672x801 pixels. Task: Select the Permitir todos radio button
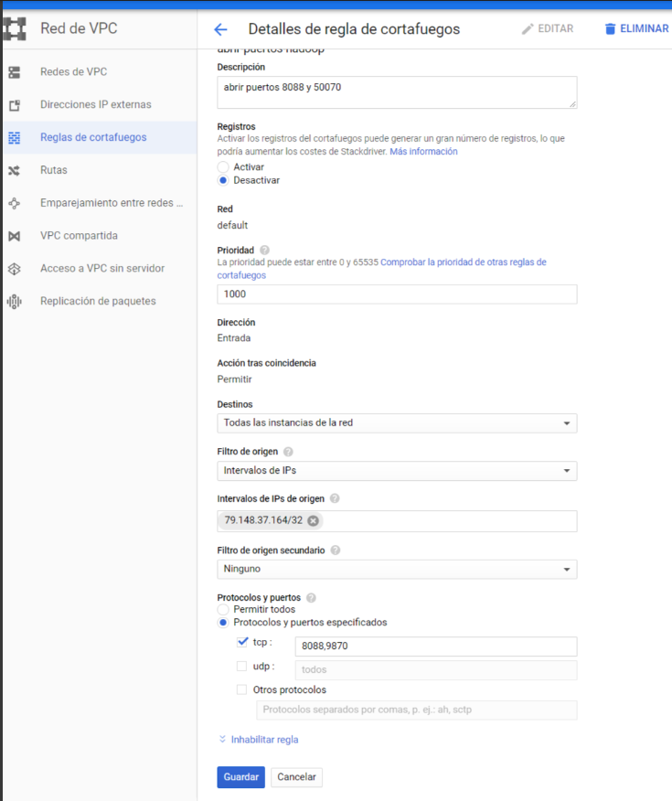223,609
